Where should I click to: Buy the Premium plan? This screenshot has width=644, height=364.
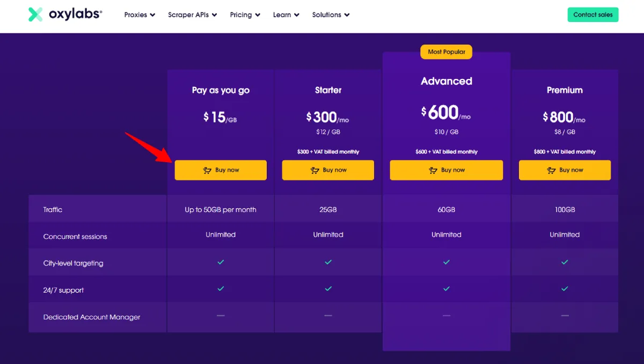coord(565,170)
